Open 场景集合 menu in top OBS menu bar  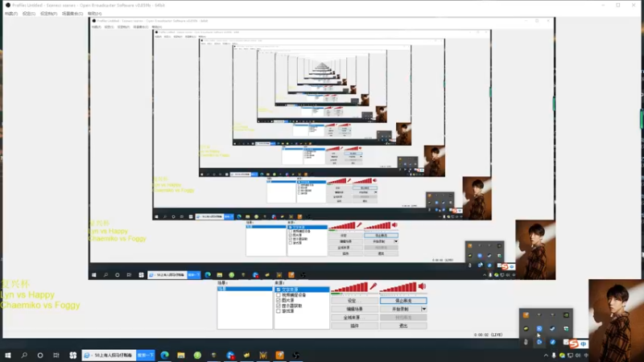72,14
